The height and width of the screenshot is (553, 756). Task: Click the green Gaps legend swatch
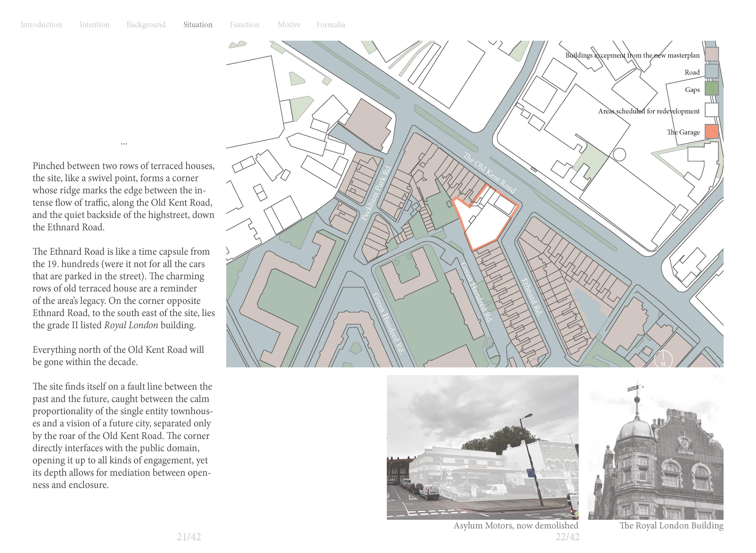(712, 89)
